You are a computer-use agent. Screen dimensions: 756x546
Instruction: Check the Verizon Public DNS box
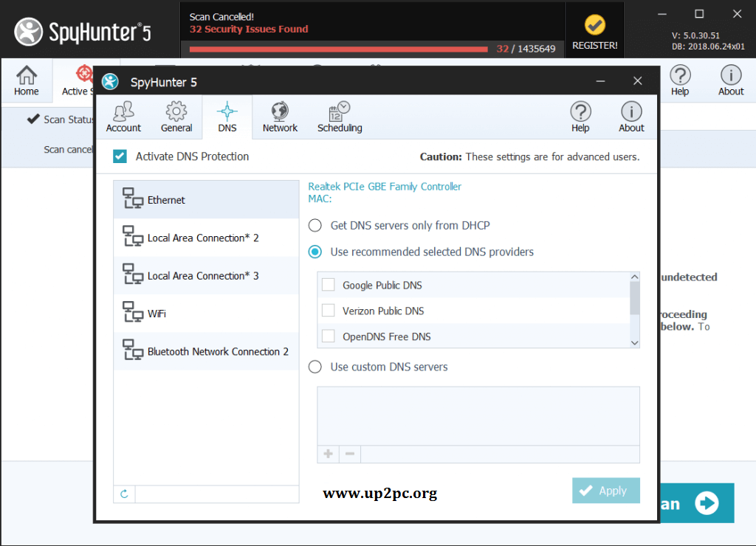[x=329, y=311]
